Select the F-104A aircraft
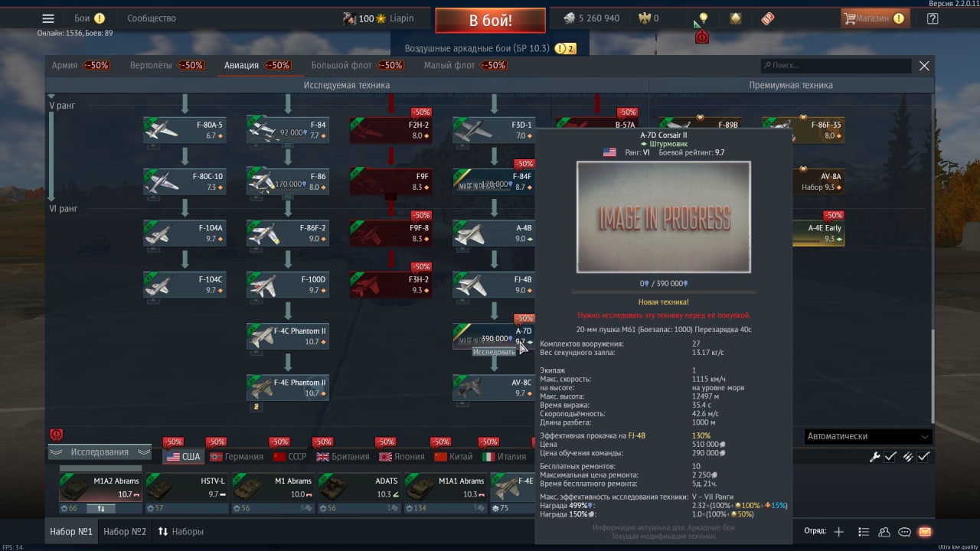The width and height of the screenshot is (980, 551). pyautogui.click(x=185, y=233)
